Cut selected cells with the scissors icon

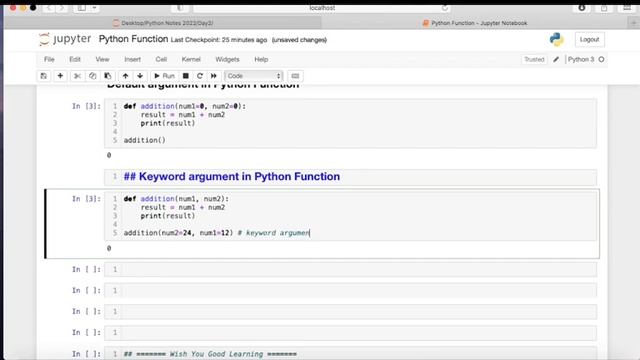point(77,76)
